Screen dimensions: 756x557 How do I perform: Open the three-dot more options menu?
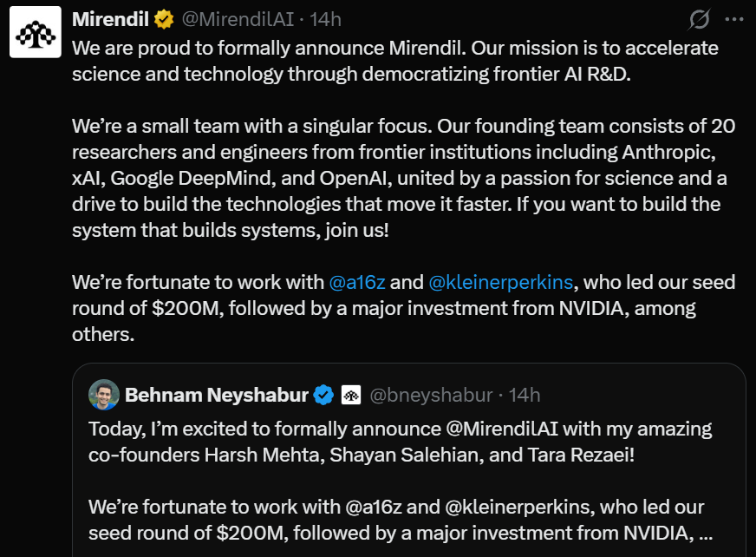(733, 19)
